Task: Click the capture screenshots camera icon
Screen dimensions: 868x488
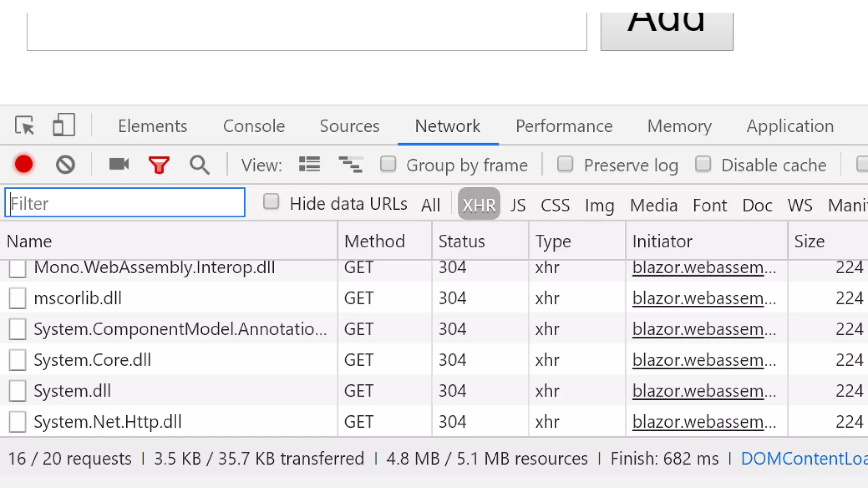Action: (119, 164)
